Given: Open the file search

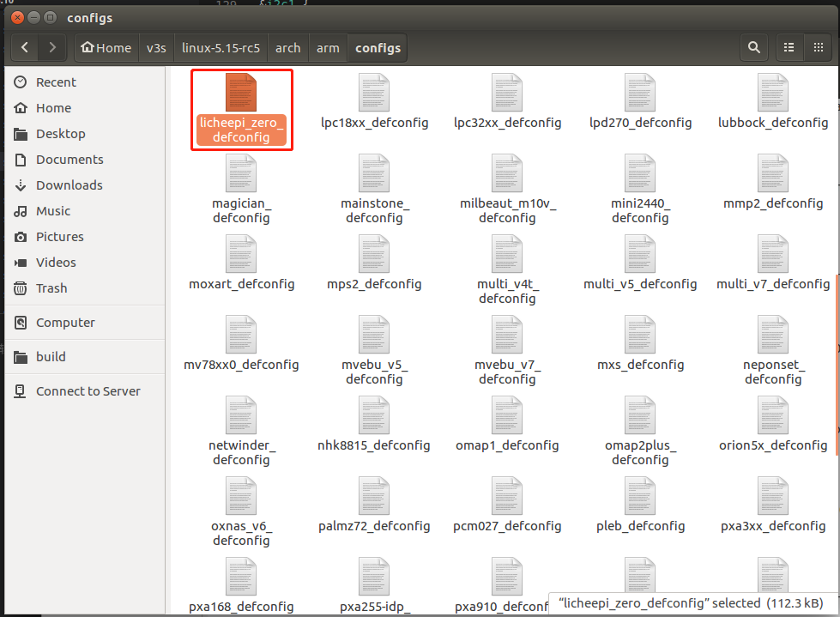Looking at the screenshot, I should [753, 47].
